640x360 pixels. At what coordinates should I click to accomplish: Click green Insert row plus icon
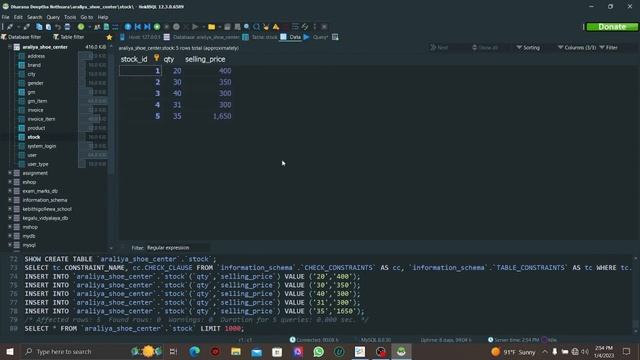click(157, 27)
